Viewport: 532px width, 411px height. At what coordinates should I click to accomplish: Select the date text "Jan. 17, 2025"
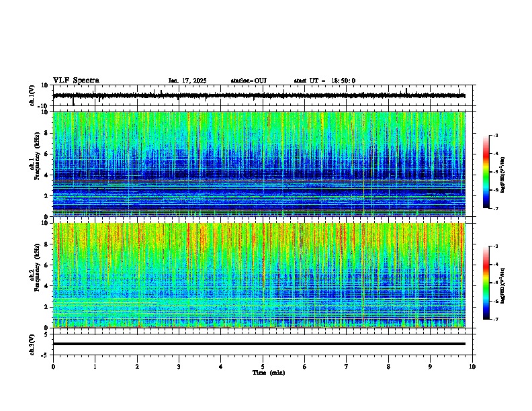tap(187, 81)
